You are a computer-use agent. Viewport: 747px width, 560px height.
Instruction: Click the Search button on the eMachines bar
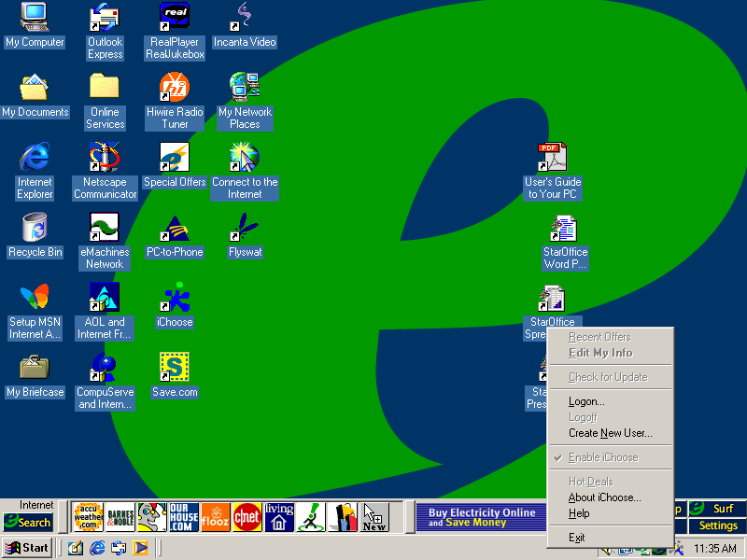(28, 523)
